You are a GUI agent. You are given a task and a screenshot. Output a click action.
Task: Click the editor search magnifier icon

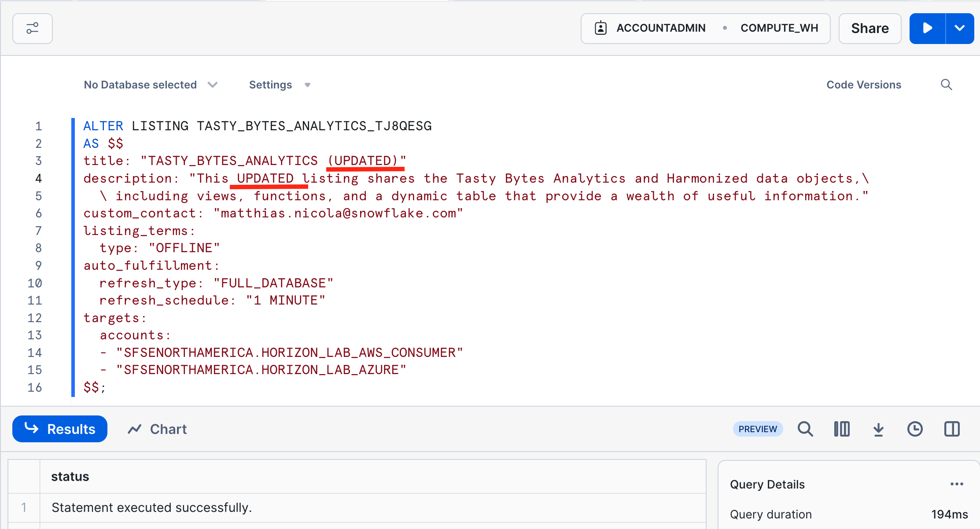[946, 84]
